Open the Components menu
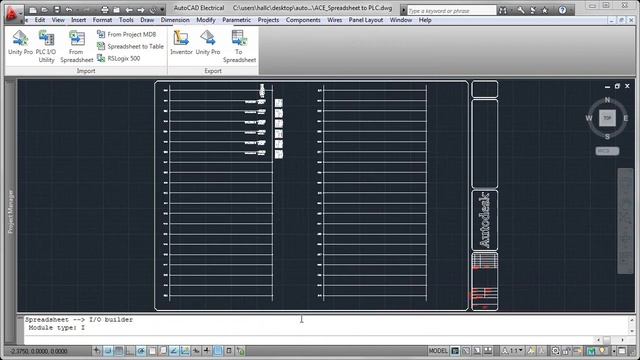 tap(303, 20)
